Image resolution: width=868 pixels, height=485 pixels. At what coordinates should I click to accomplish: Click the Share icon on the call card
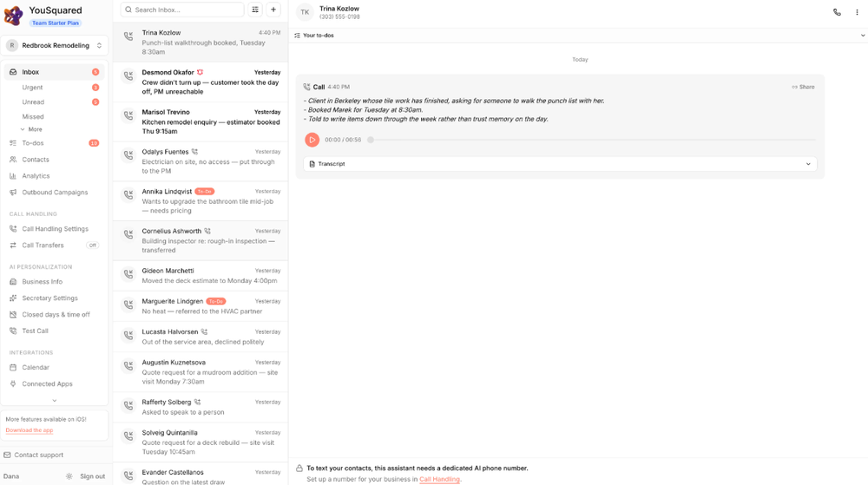(794, 87)
